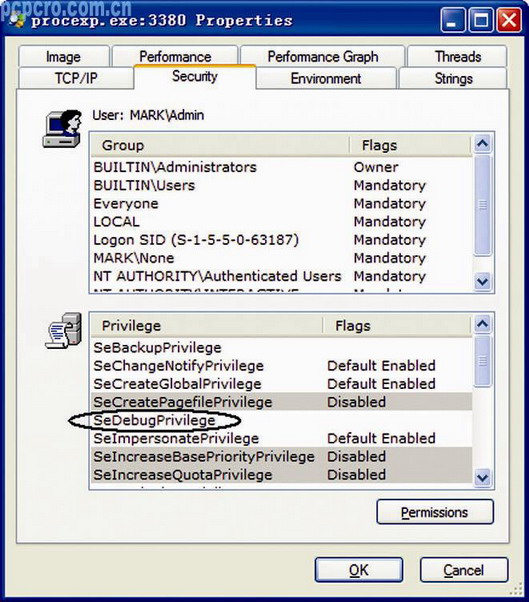Open the Performance Graph tab
This screenshot has width=529, height=602.
322,56
